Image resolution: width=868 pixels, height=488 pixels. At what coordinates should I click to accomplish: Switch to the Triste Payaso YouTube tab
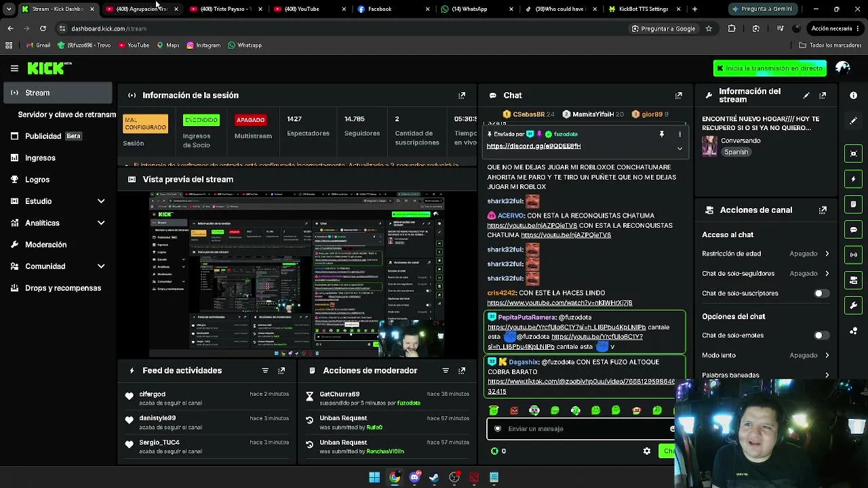click(x=226, y=9)
